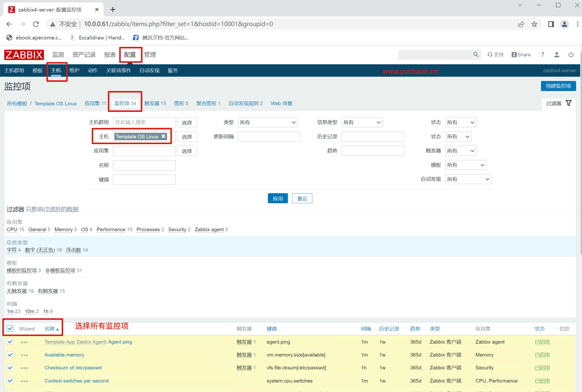The height and width of the screenshot is (392, 582).
Task: Click the filter funnel icon
Action: 568,103
